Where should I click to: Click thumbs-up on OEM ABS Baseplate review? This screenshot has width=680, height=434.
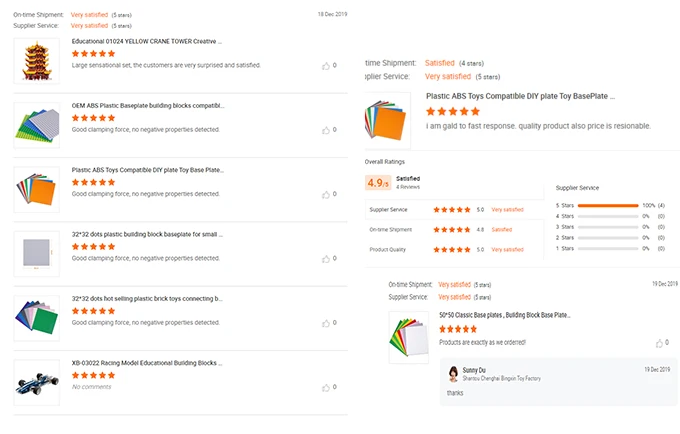(327, 130)
